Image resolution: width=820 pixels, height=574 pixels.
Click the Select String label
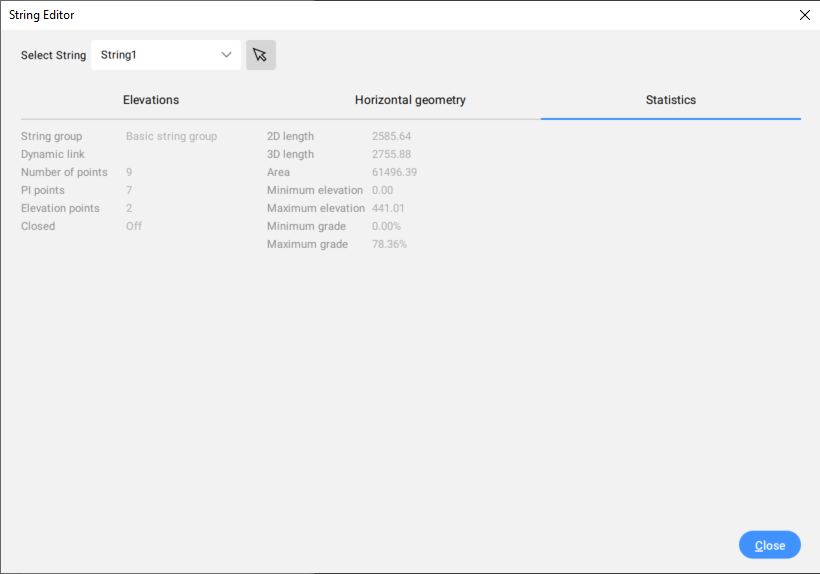pyautogui.click(x=53, y=55)
